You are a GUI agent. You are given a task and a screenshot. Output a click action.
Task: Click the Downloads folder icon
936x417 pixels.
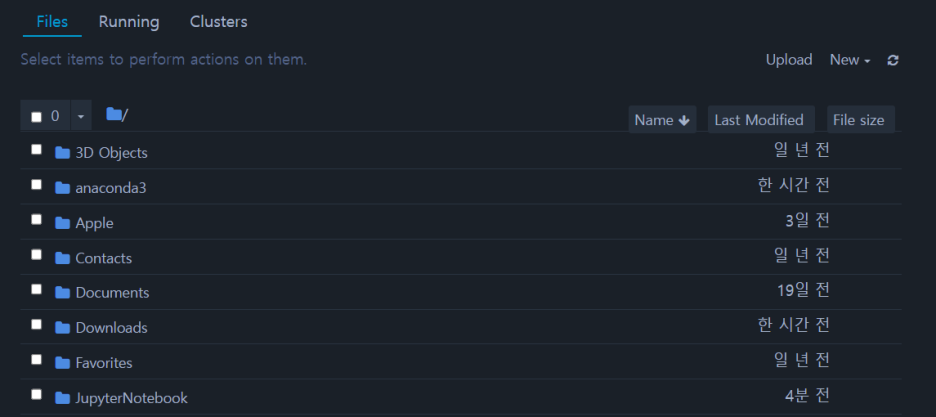coord(62,328)
